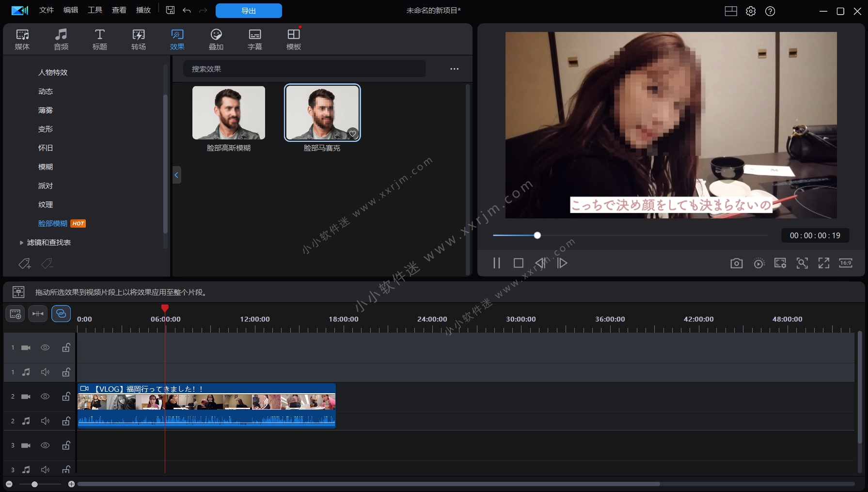The height and width of the screenshot is (492, 868).
Task: Enter fullscreen preview mode
Action: click(x=824, y=263)
